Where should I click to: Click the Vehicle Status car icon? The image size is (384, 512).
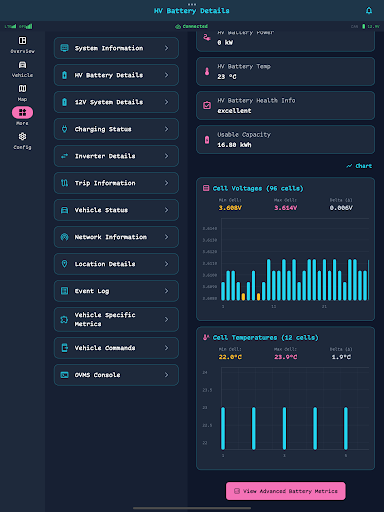65,210
